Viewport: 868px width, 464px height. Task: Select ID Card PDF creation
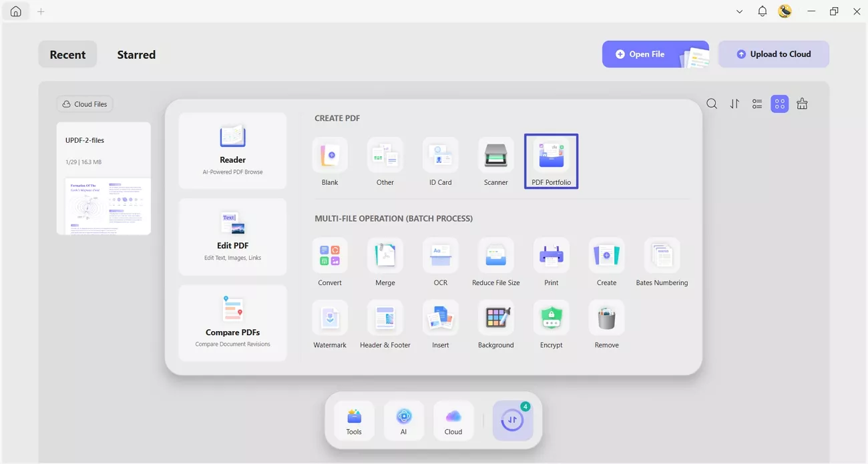click(441, 162)
